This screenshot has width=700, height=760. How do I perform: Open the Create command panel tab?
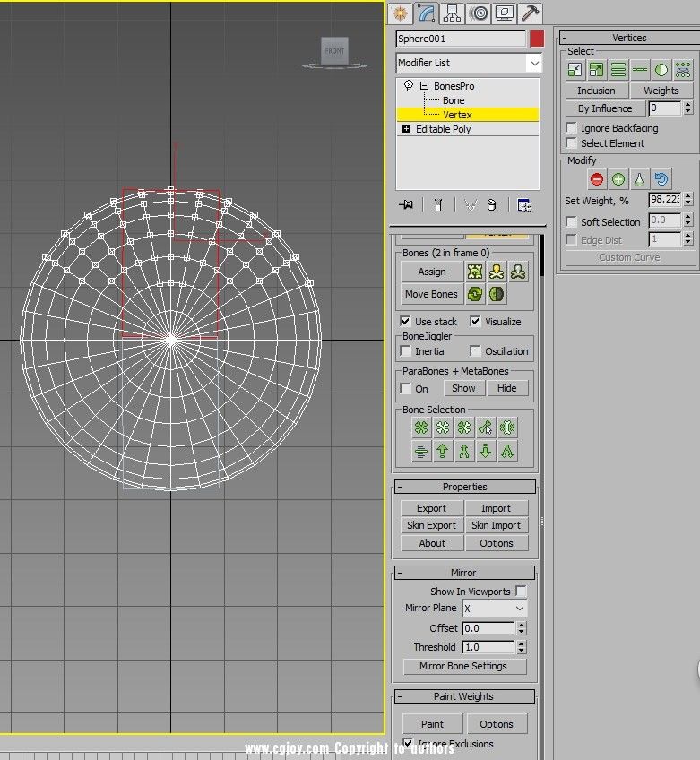click(x=400, y=13)
